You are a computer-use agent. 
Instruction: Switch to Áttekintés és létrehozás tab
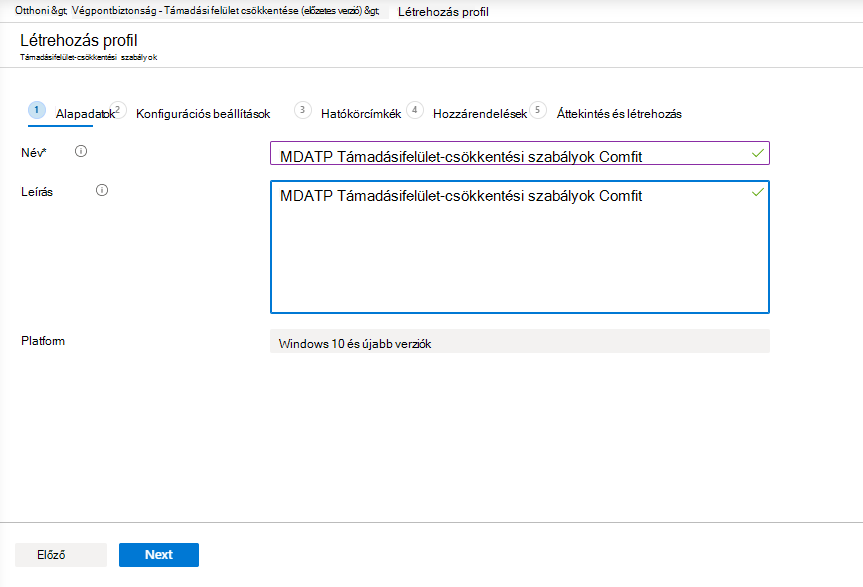[619, 114]
